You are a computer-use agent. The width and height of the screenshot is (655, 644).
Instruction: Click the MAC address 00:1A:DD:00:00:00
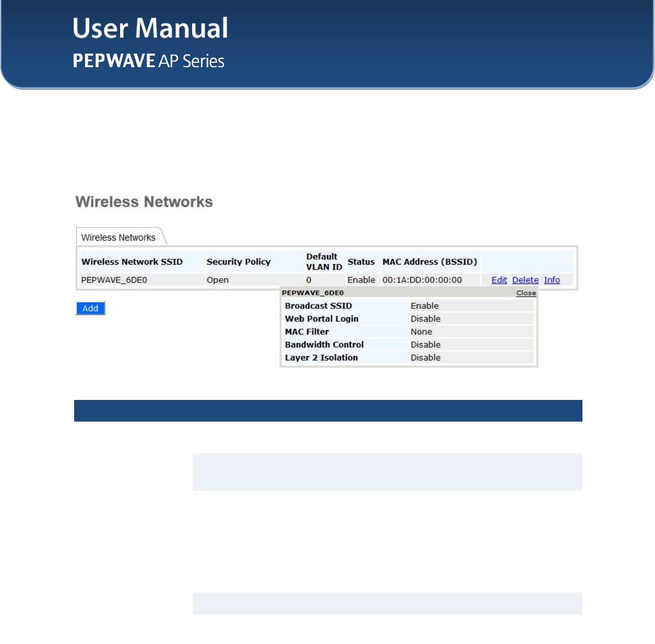tap(422, 280)
